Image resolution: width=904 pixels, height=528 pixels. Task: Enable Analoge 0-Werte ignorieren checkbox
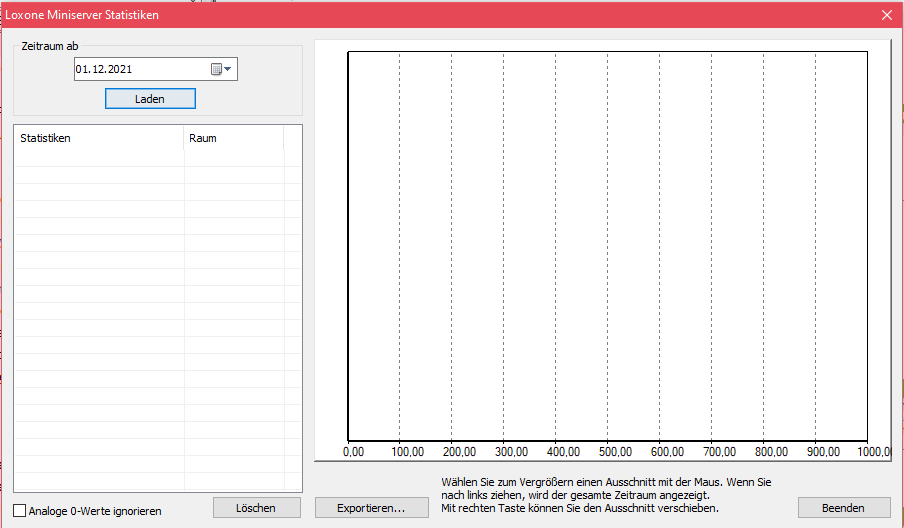(20, 511)
